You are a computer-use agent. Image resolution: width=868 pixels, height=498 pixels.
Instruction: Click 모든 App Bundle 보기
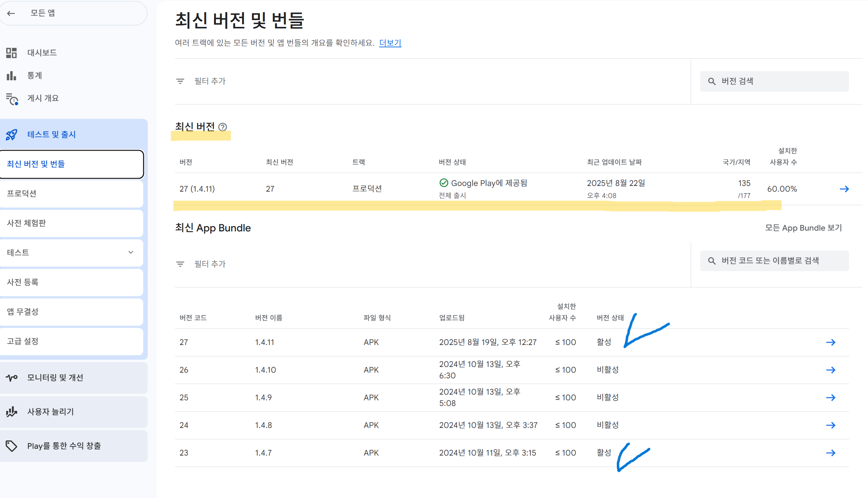point(803,228)
